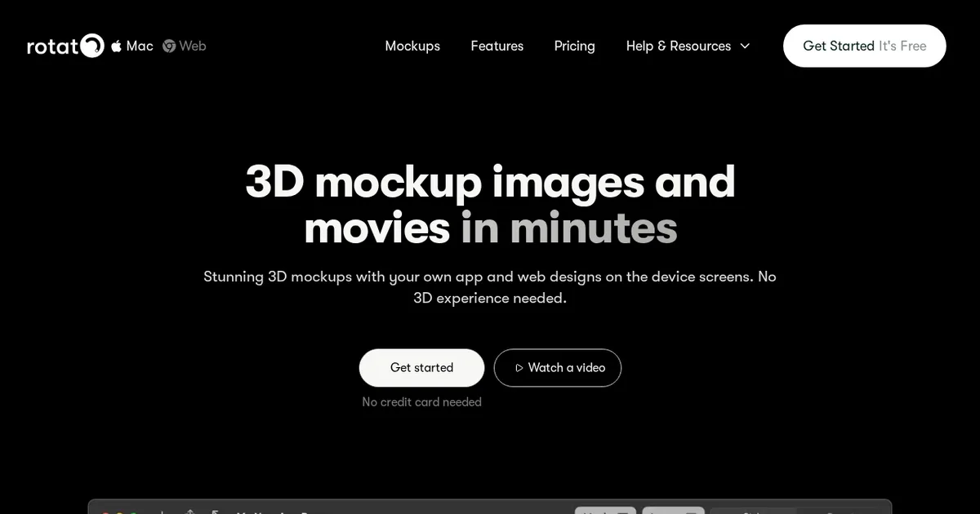Image resolution: width=980 pixels, height=514 pixels.
Task: Open the Features page
Action: 497,46
